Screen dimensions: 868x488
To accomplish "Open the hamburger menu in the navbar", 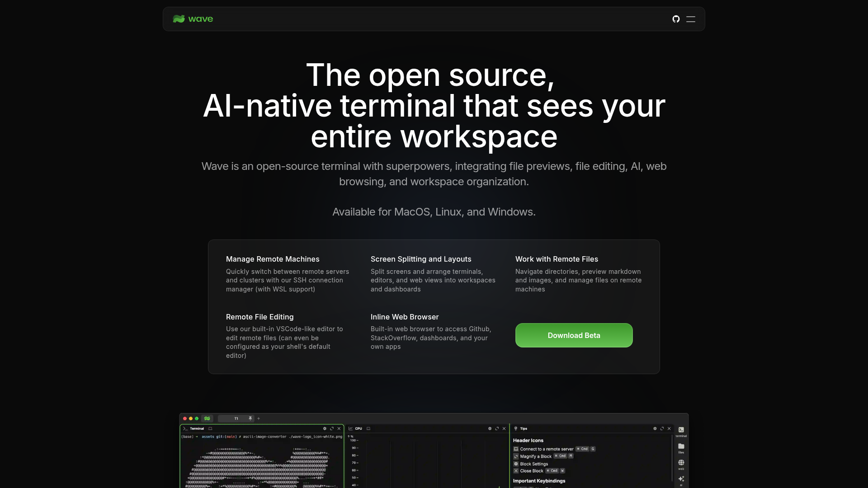I will tap(690, 19).
